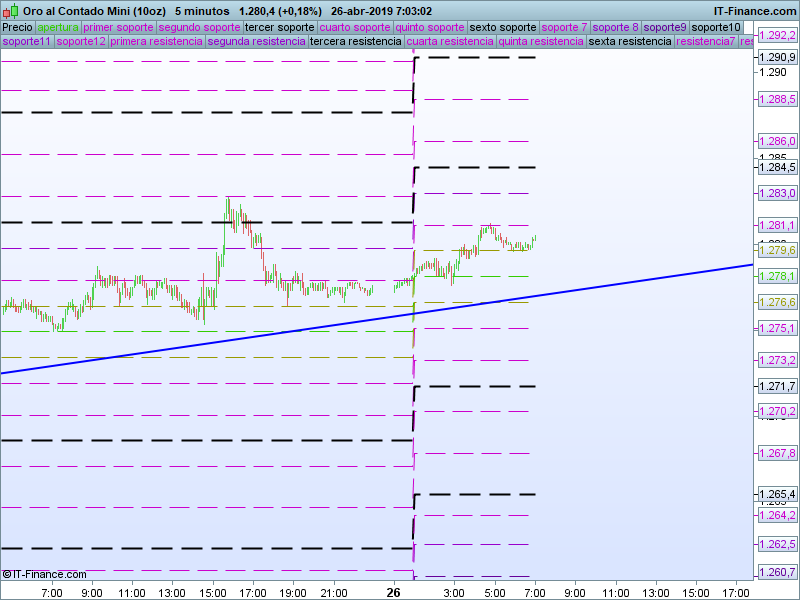Click the tercer soporte label
This screenshot has width=800, height=600.
[x=280, y=28]
